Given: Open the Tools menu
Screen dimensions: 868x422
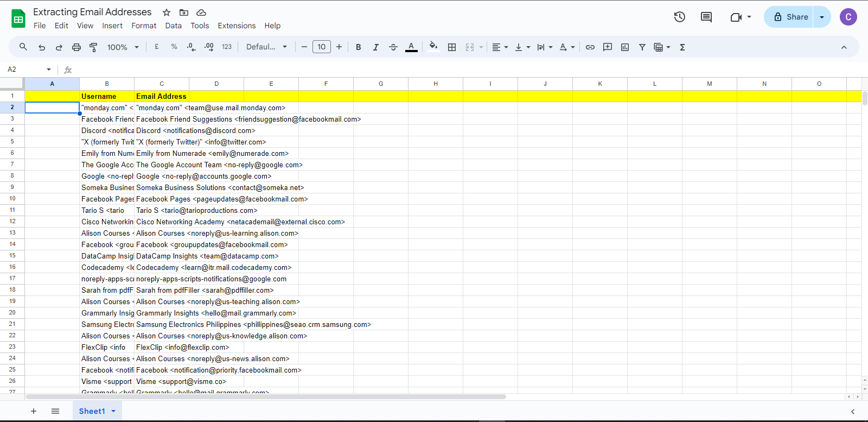Looking at the screenshot, I should pos(200,26).
